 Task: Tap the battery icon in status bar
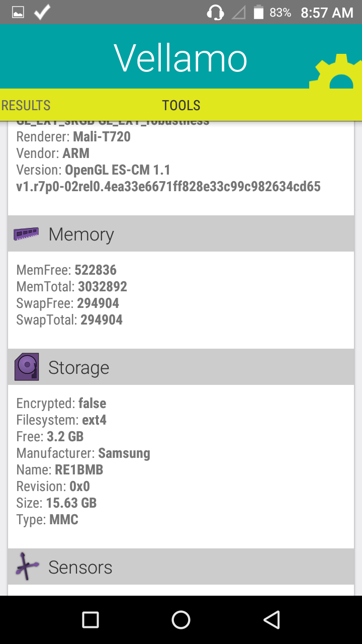258,13
